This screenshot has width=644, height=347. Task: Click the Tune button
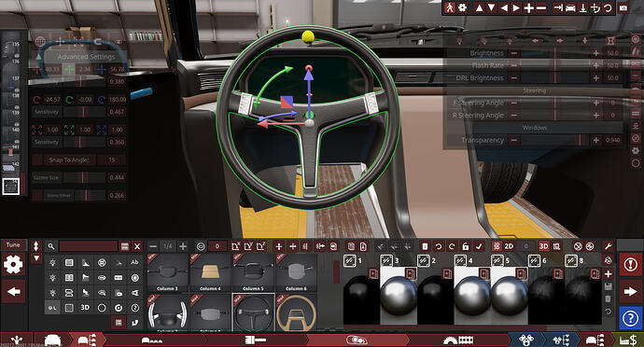[14, 244]
